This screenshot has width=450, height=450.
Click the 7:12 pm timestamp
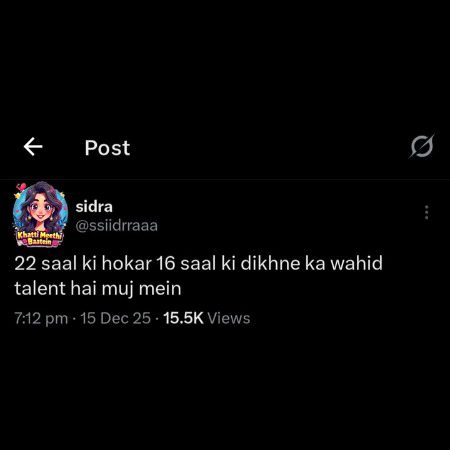pos(41,318)
